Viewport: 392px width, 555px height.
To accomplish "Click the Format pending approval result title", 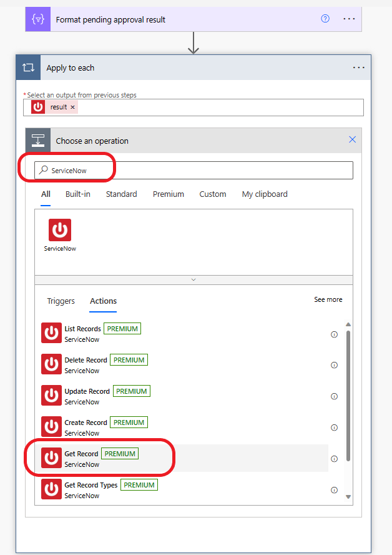I will 110,19.
